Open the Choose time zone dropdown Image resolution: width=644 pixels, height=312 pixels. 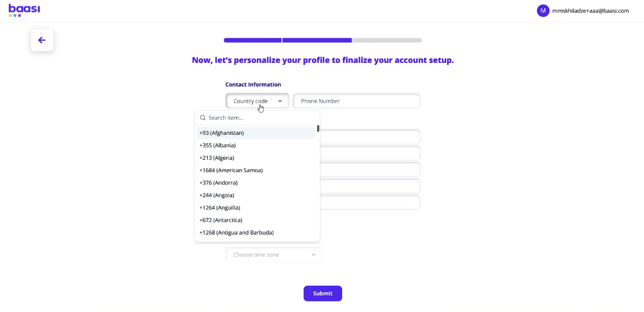click(x=274, y=255)
